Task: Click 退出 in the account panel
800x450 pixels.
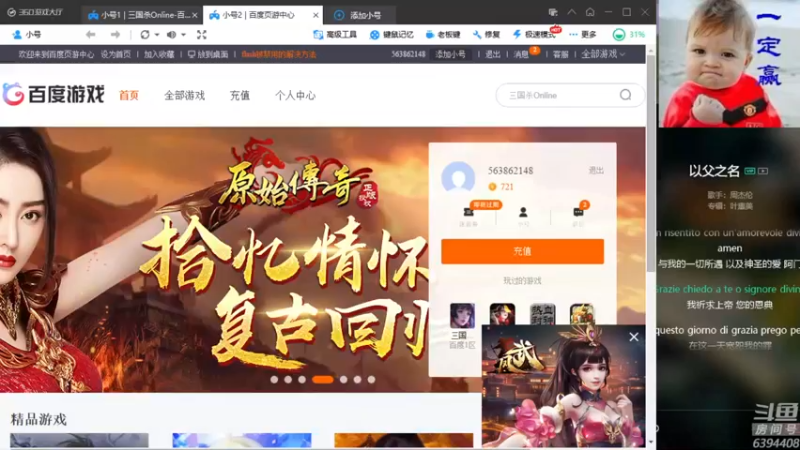Action: [x=596, y=170]
